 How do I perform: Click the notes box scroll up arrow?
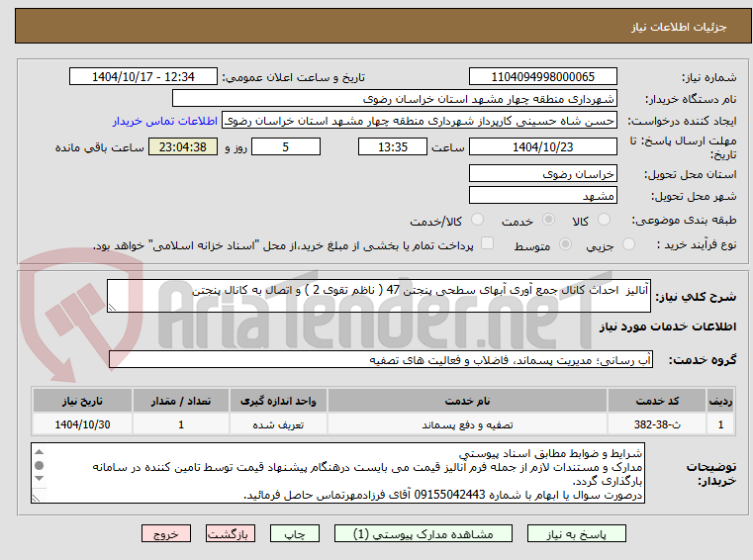(x=40, y=452)
